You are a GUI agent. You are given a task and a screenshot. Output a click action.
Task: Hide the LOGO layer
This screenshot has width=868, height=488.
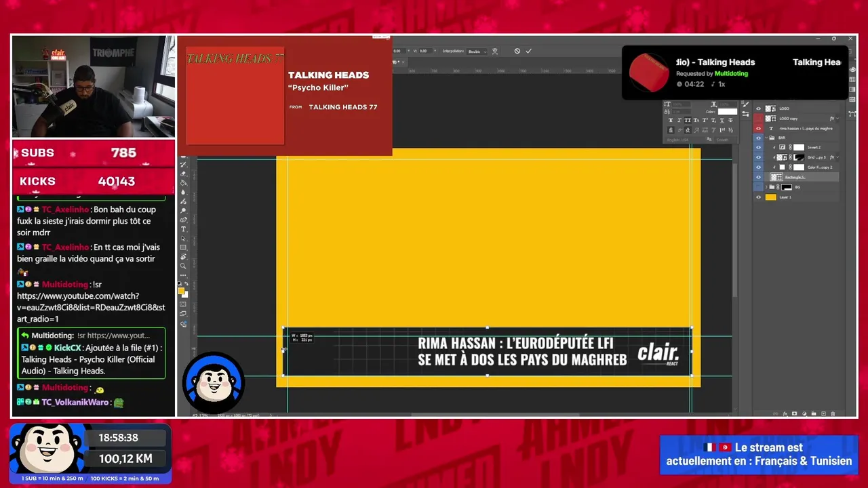[x=758, y=108]
